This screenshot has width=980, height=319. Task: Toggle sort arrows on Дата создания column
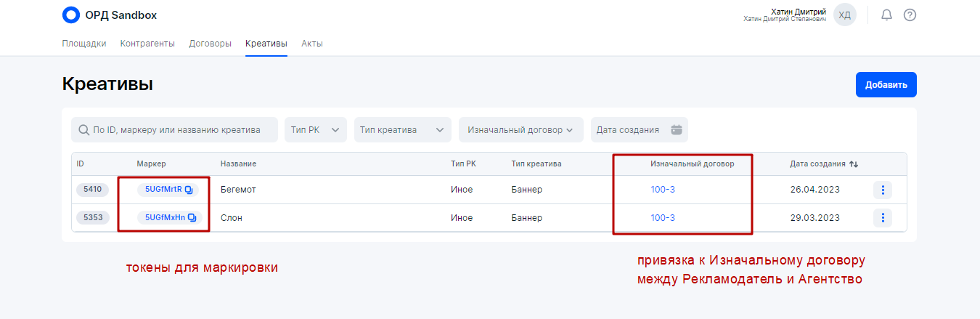click(x=854, y=164)
